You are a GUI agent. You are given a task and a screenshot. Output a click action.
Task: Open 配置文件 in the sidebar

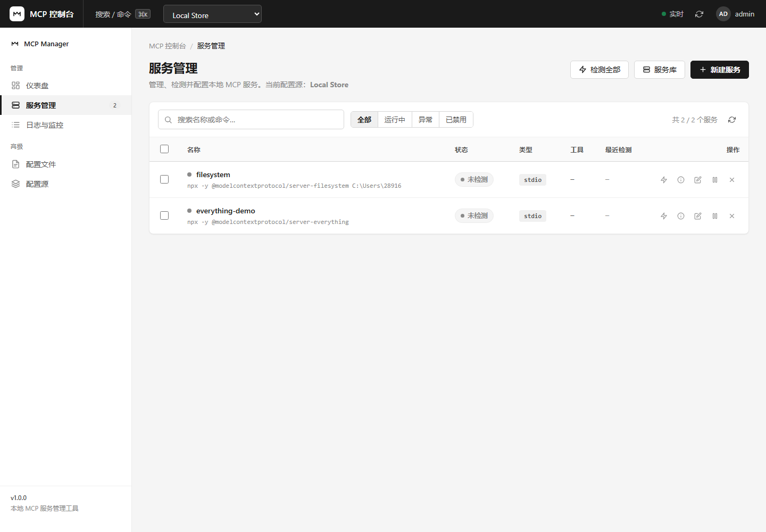(x=65, y=164)
